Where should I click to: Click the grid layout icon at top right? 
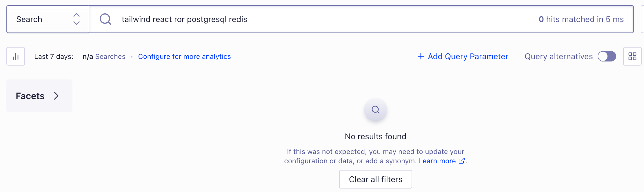tap(632, 56)
